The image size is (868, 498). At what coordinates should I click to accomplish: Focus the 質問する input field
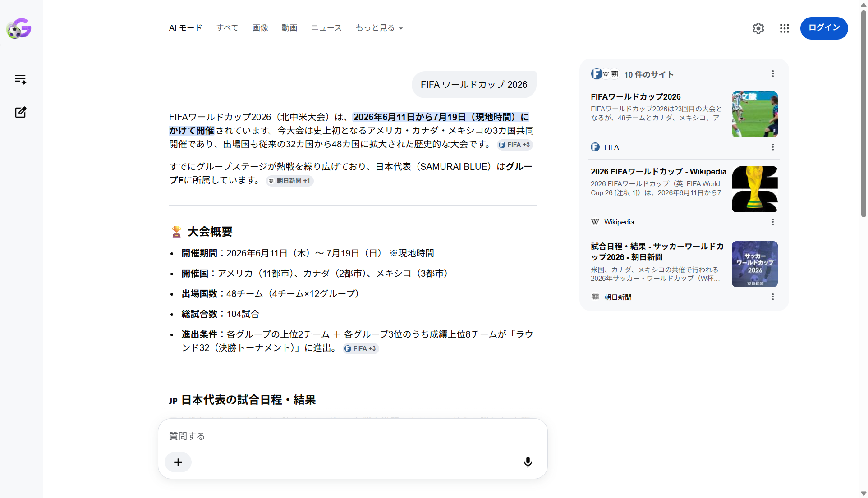coord(353,436)
